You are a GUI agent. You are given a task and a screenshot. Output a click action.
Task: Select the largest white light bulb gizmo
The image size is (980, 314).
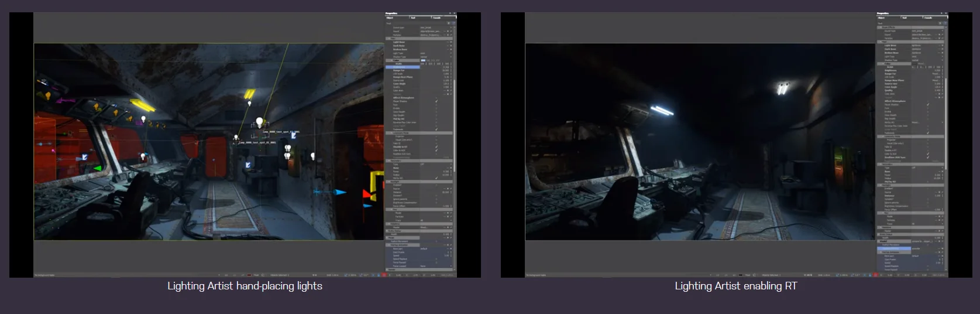coord(259,122)
